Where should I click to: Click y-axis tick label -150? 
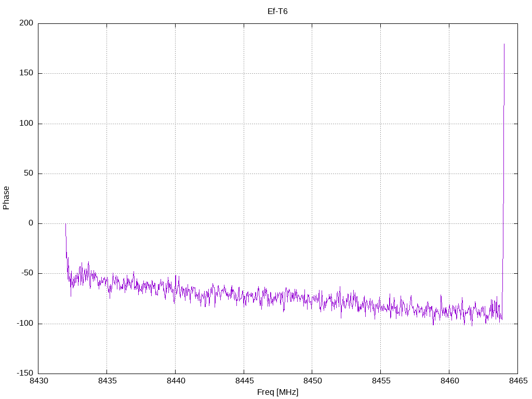[25, 373]
